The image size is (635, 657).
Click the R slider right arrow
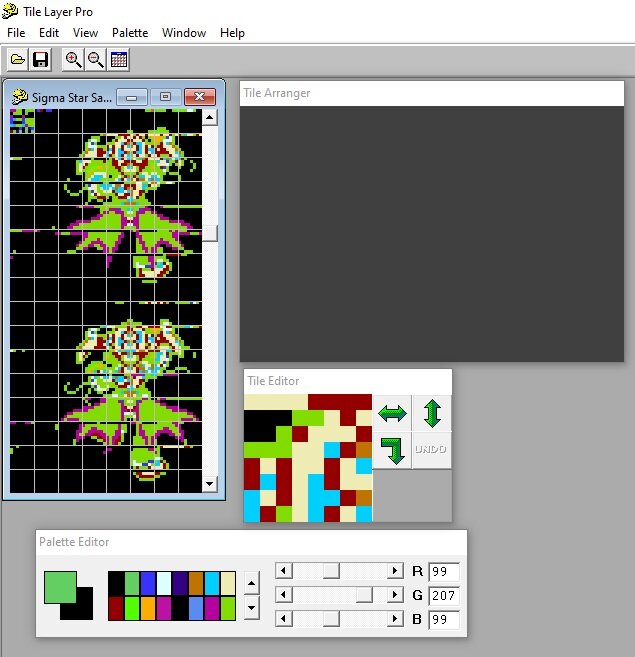tap(394, 570)
